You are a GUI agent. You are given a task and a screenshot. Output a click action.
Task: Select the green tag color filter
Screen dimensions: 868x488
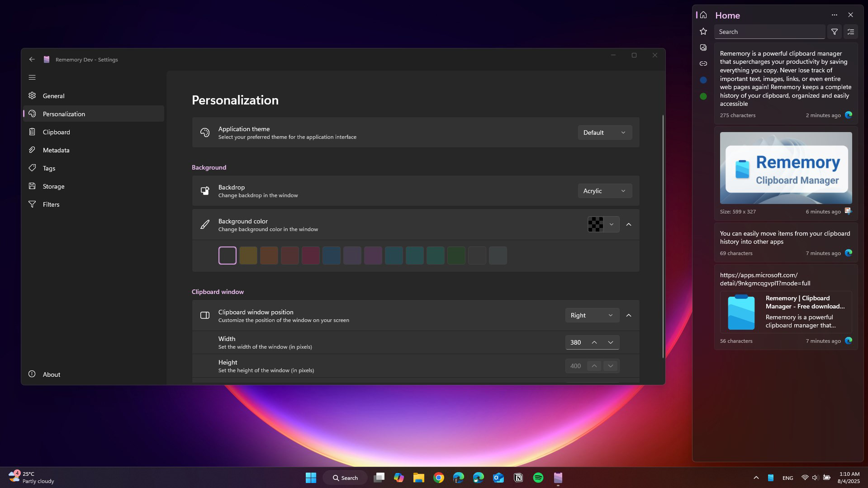[x=703, y=96]
